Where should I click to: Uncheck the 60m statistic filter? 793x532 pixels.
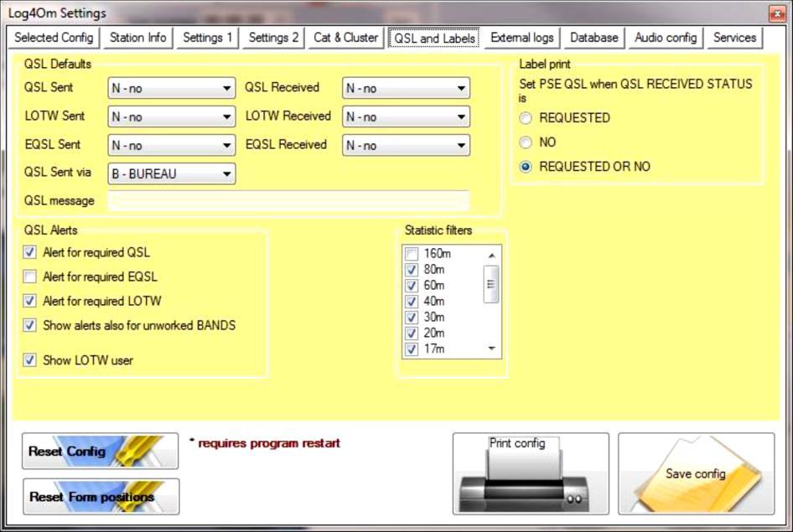(x=412, y=286)
